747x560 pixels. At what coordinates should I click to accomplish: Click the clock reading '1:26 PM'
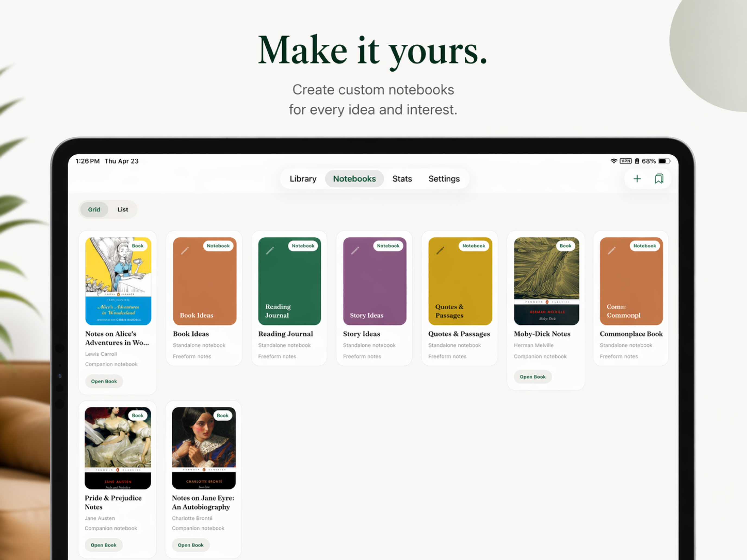point(88,161)
